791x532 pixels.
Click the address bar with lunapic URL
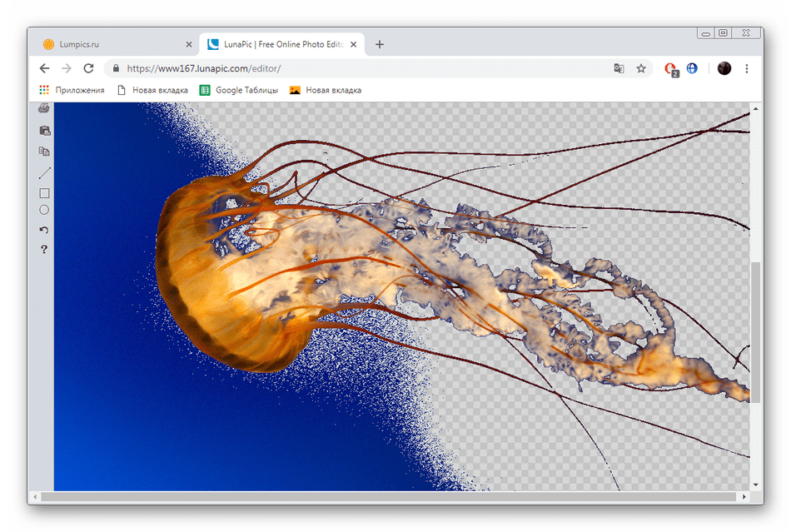click(358, 68)
